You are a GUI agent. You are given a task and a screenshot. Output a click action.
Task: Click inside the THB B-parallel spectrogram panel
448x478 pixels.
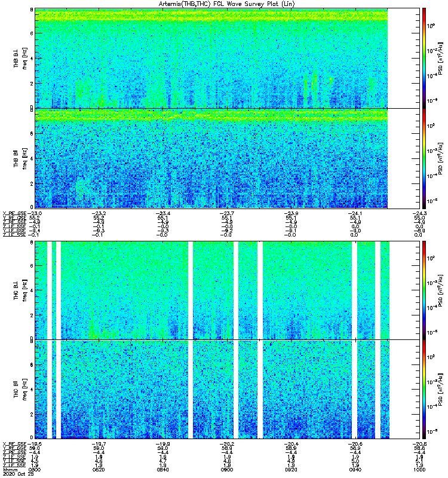coord(211,158)
